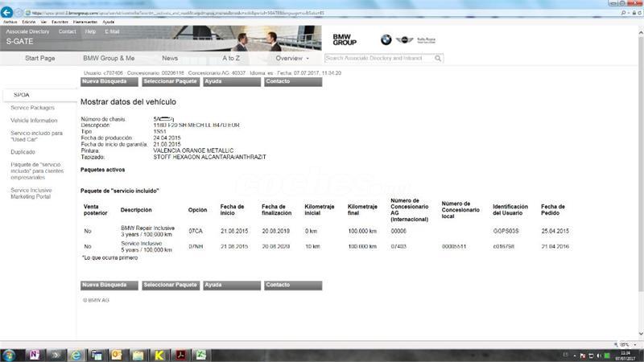Open Excel from the taskbar

point(201,354)
